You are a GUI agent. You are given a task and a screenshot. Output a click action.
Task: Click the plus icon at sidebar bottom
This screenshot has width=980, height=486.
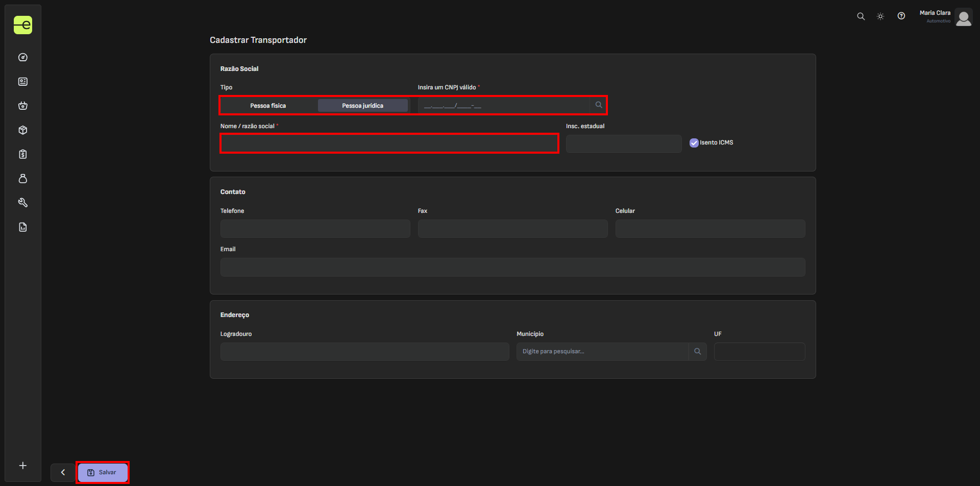pyautogui.click(x=23, y=466)
